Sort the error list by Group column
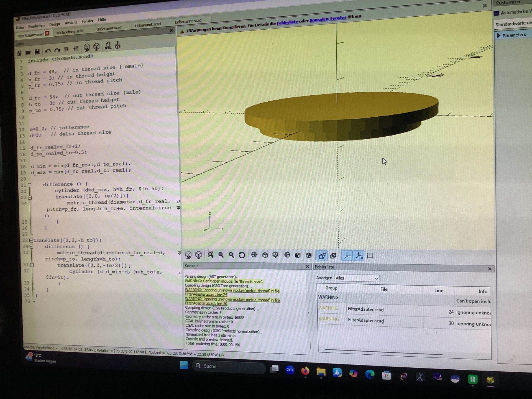Screen dimensions: 532x399 331,288
